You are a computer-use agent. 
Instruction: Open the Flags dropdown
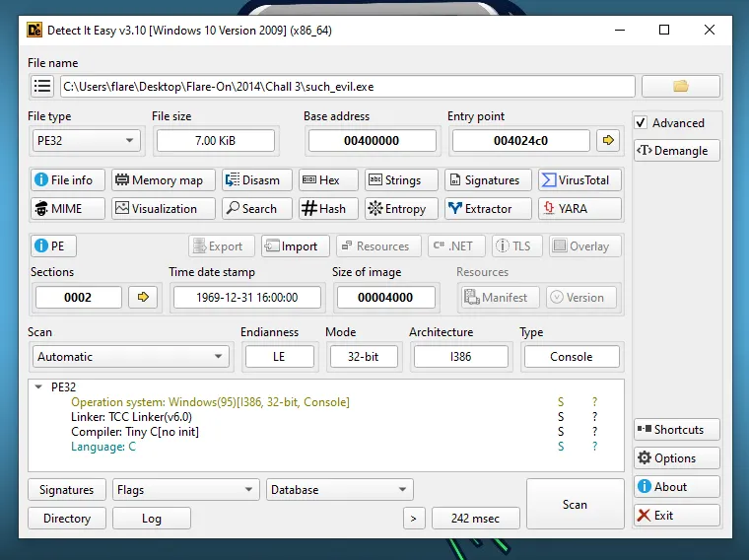tap(185, 490)
